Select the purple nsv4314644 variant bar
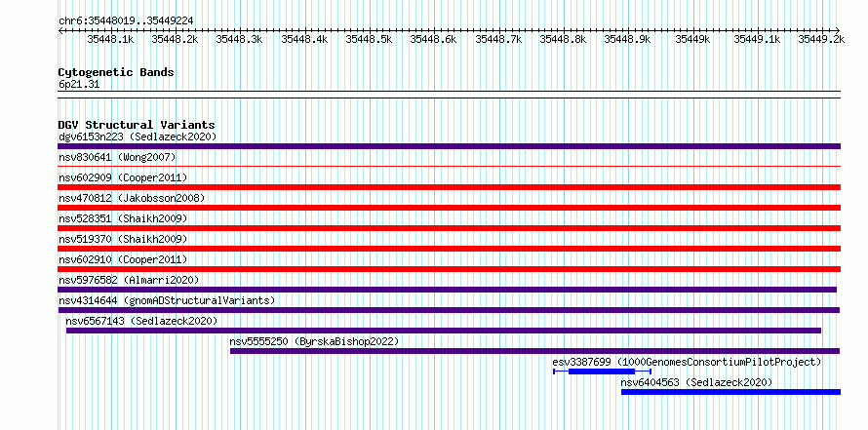868x430 pixels. tap(449, 310)
